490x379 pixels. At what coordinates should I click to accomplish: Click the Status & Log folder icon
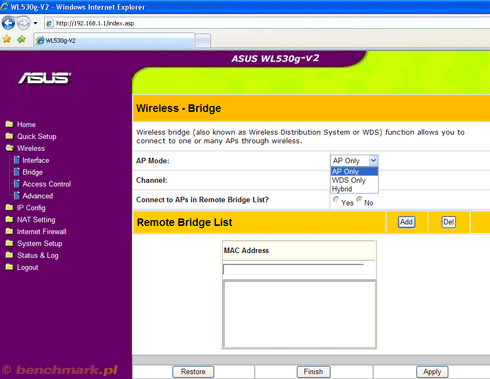(9, 255)
